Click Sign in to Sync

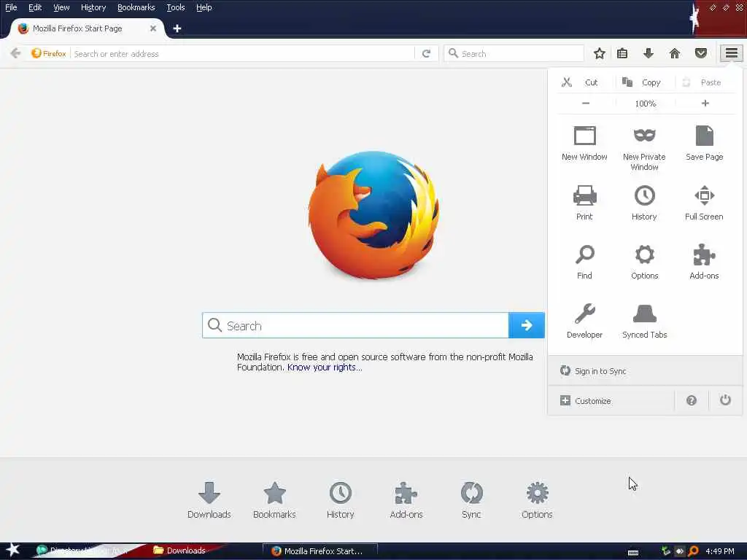point(645,371)
